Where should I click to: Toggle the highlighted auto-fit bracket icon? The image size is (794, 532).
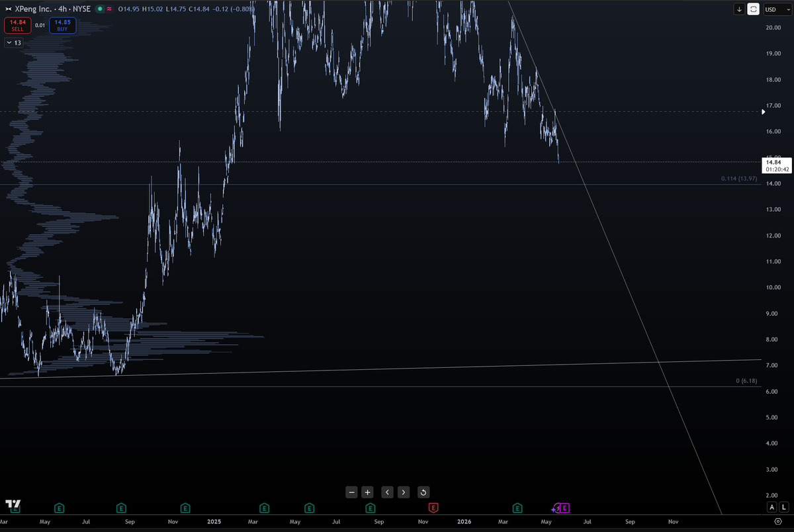tap(754, 9)
